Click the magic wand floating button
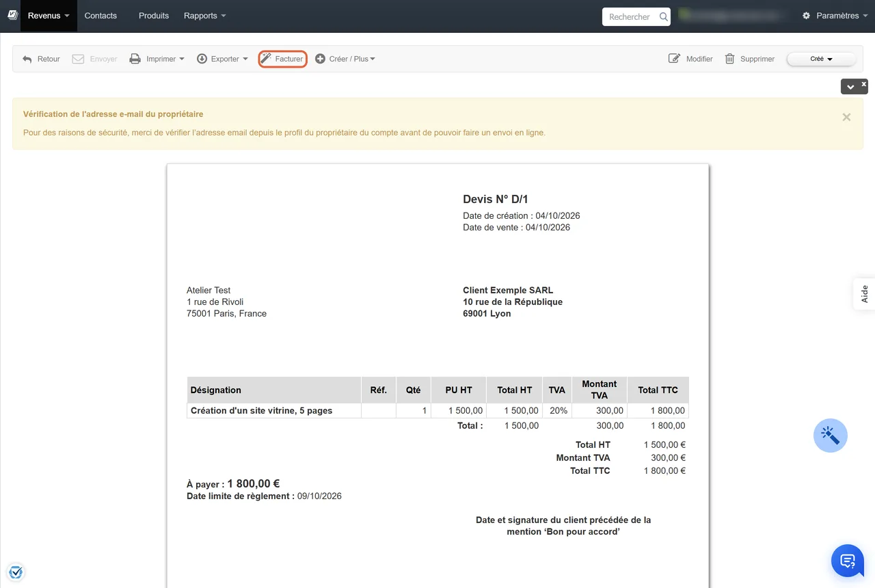Screen dimensions: 875x588 pyautogui.click(x=831, y=435)
